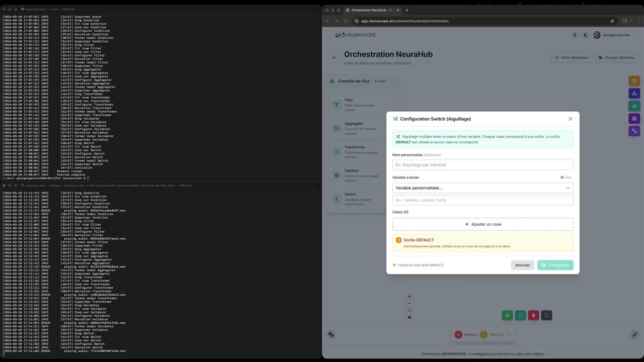The height and width of the screenshot is (362, 644).
Task: Click the purple gears sidebar icon
Action: click(x=634, y=131)
